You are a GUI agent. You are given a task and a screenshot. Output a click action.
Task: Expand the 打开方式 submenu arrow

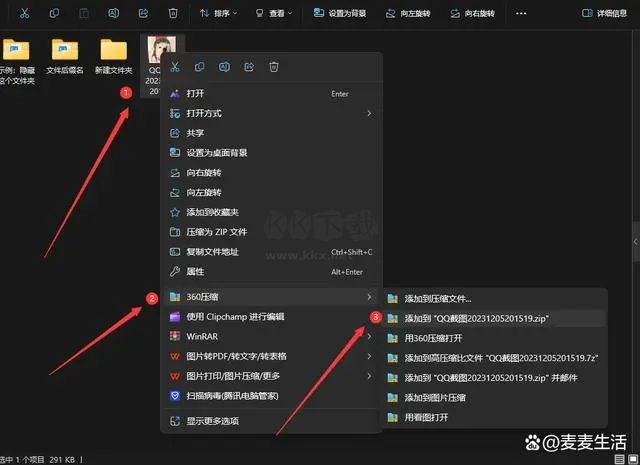(x=369, y=113)
